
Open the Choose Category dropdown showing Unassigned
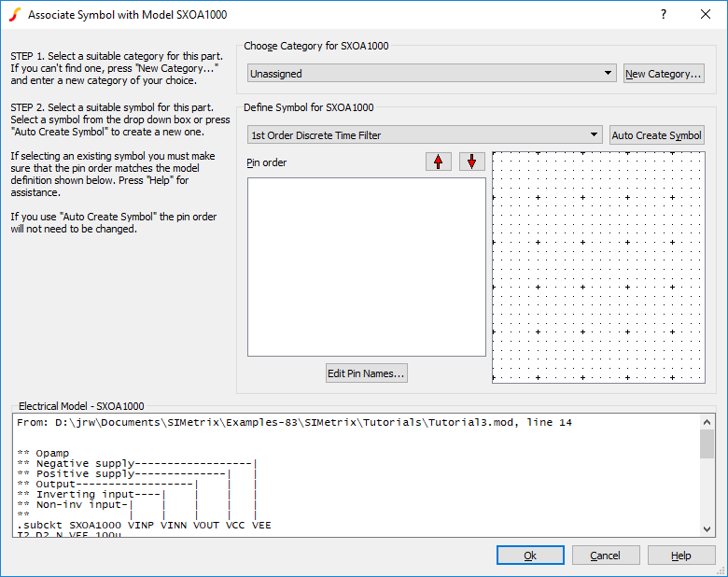point(432,73)
